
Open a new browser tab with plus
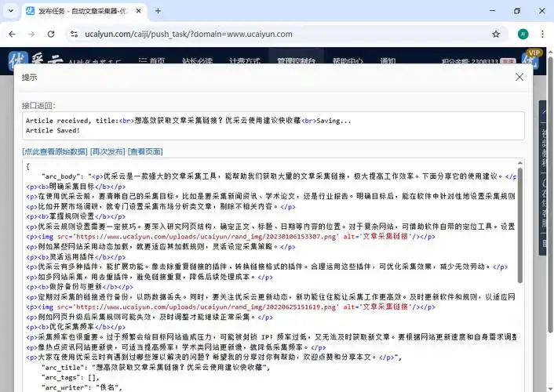point(158,11)
